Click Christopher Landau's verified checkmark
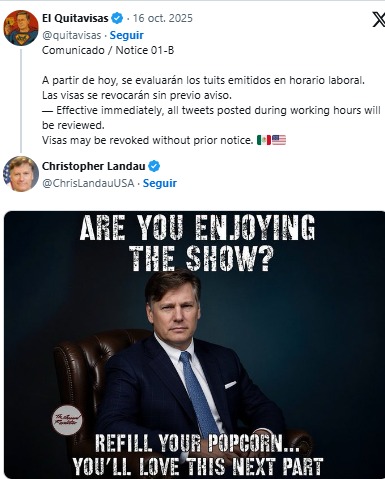This screenshot has height=479, width=385. (x=154, y=166)
